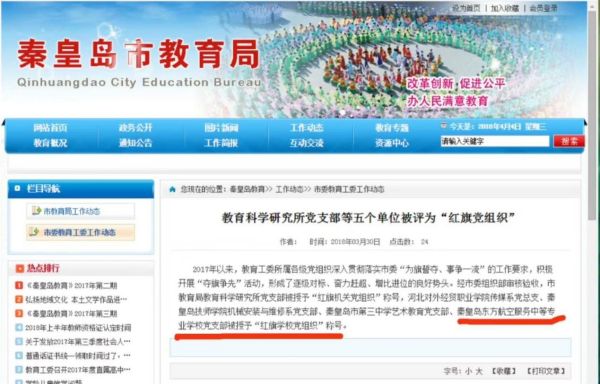
Task: Click the red 搜索 search button
Action: point(569,141)
